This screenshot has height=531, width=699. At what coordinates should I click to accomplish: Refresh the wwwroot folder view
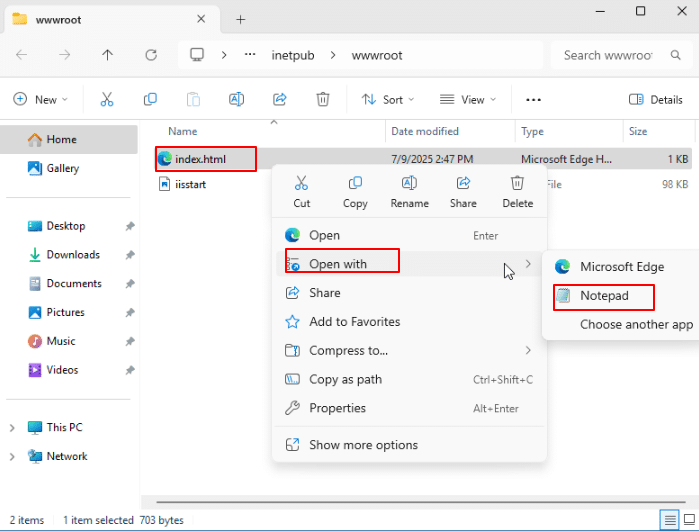pos(151,55)
